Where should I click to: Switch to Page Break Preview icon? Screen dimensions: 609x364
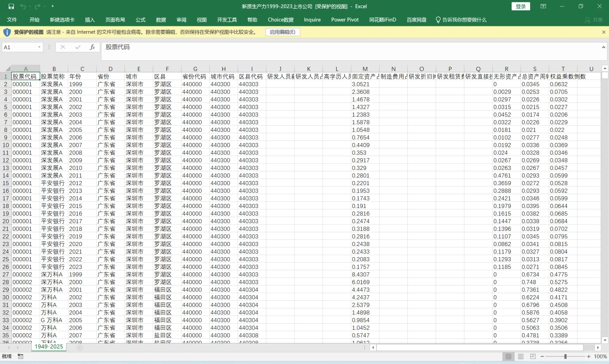point(533,357)
